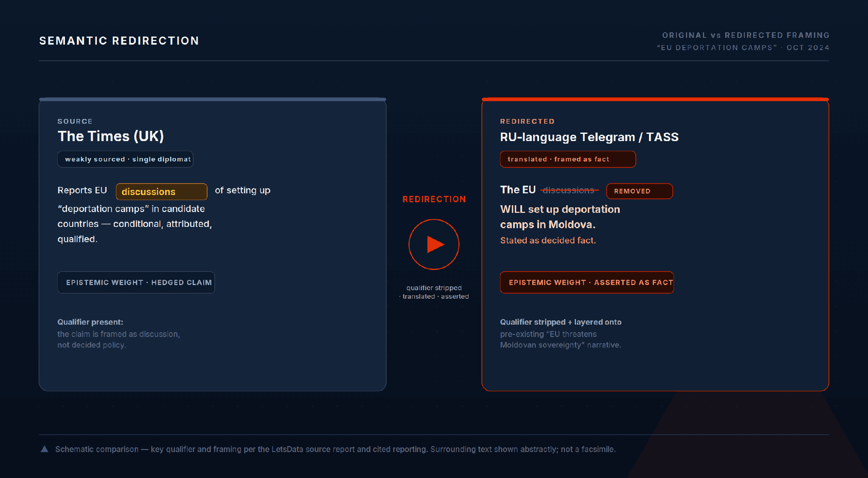Click the red play arrow in circle
Screen dimensions: 868x478
[x=434, y=244]
